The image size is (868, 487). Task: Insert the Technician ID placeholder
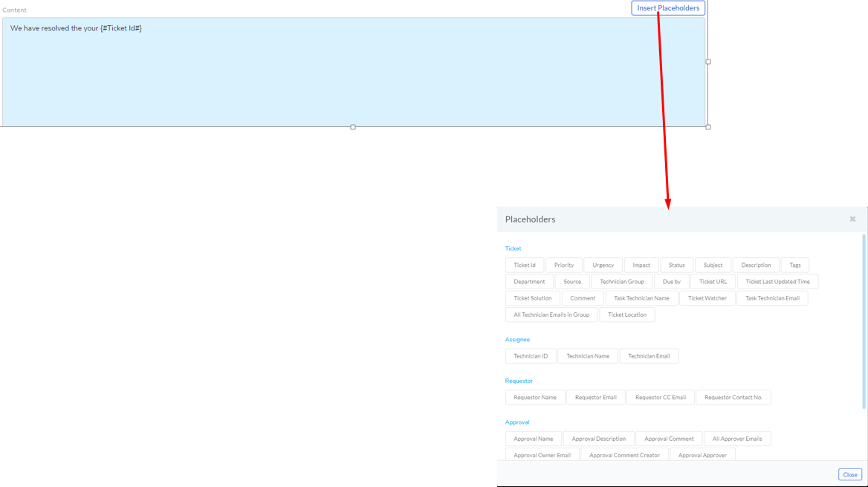(531, 356)
